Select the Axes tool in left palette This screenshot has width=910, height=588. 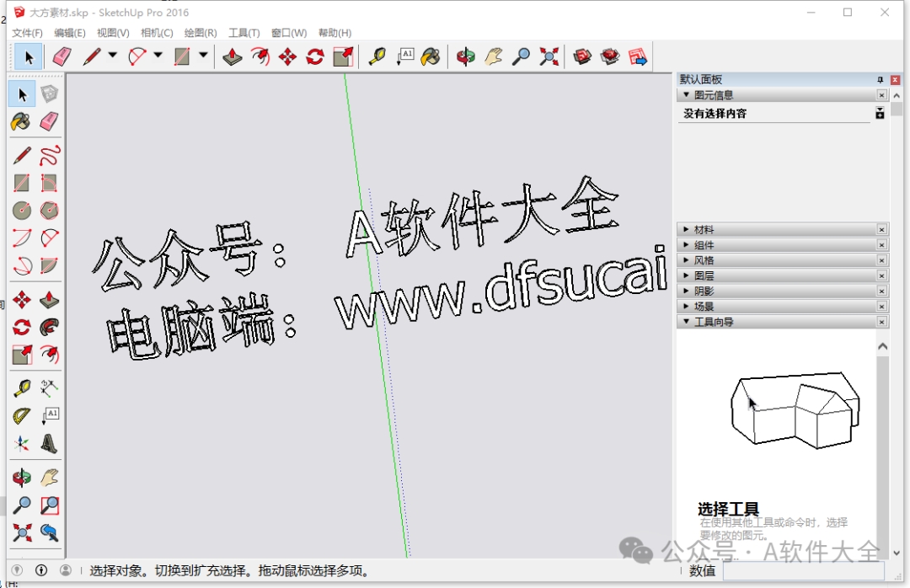click(22, 443)
